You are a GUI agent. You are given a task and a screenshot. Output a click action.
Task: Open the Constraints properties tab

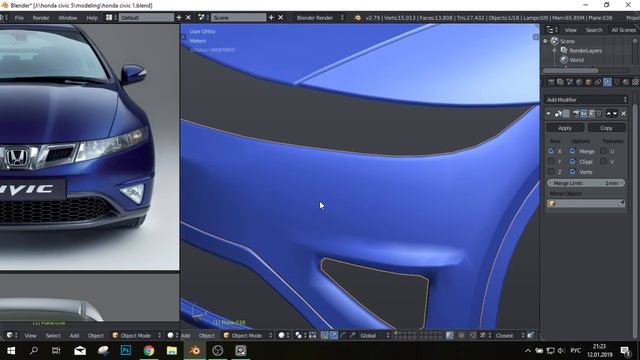598,82
